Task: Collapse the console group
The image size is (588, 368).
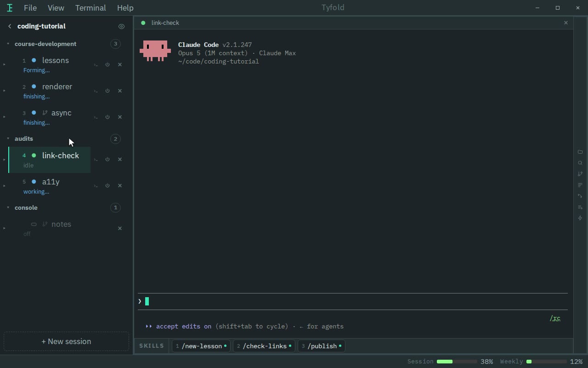Action: [x=8, y=207]
